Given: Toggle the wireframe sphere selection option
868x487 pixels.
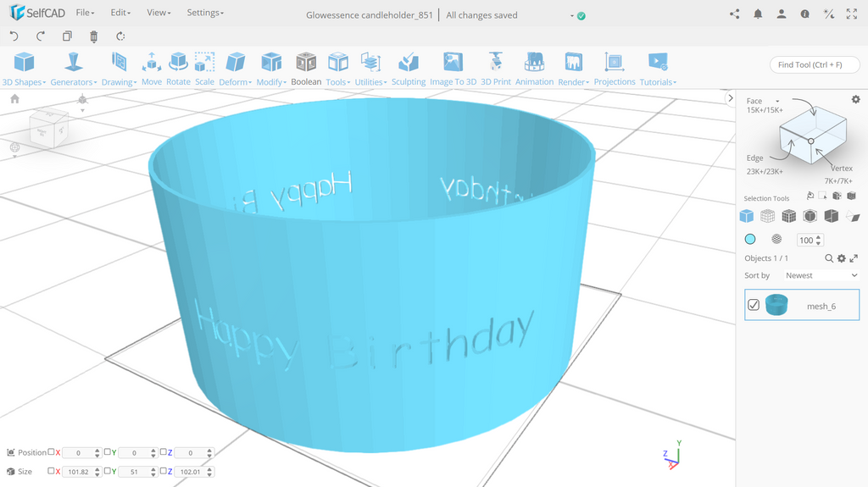Looking at the screenshot, I should click(776, 239).
